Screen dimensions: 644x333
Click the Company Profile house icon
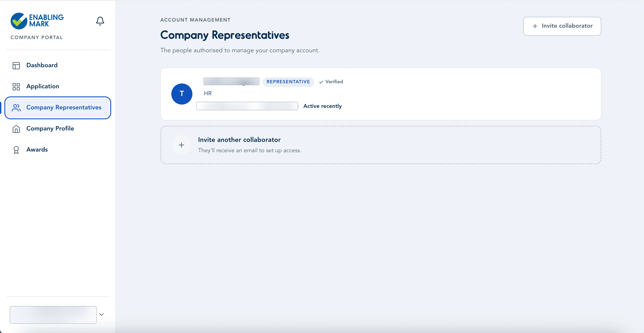point(16,129)
